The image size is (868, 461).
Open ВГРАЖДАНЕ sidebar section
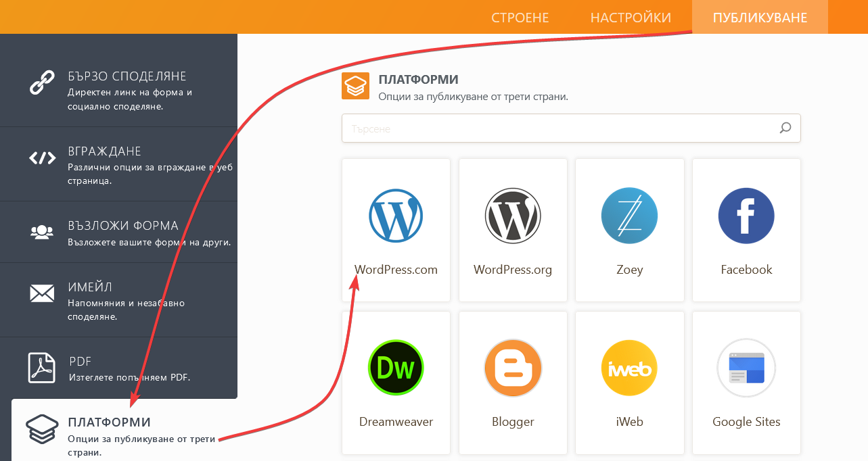[x=118, y=164]
